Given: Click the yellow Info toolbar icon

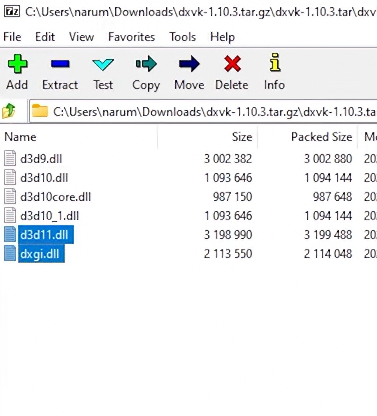Looking at the screenshot, I should (x=275, y=63).
